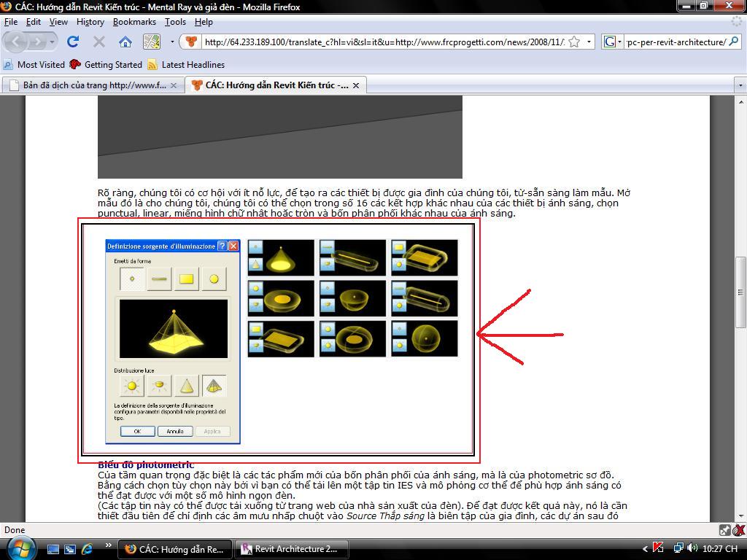Click the Show Desktop quick launch icon
The image size is (747, 560).
coord(53,549)
